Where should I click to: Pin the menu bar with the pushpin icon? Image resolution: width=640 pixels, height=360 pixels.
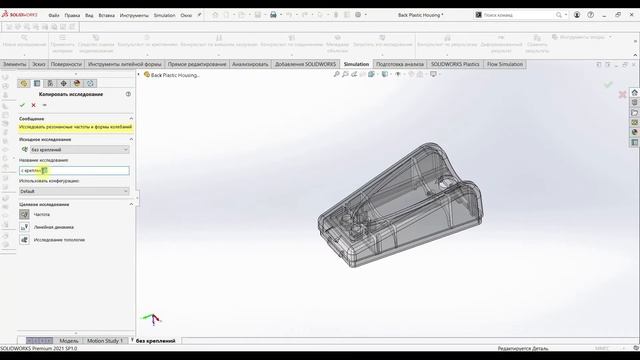[x=199, y=15]
